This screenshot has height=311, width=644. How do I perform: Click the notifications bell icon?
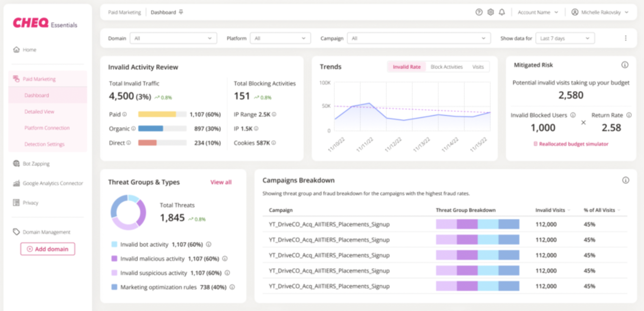click(502, 12)
